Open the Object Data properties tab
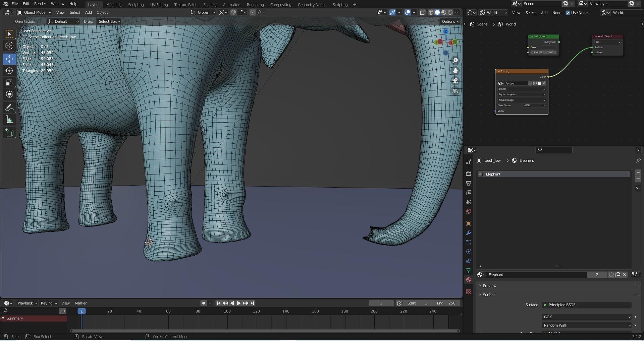644x341 pixels. (x=469, y=270)
